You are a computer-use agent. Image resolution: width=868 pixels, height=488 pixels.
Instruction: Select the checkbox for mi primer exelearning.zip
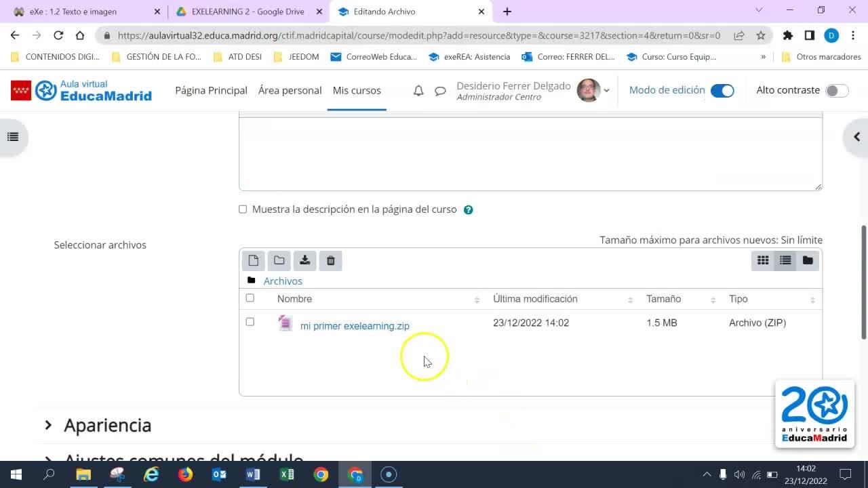coord(250,322)
